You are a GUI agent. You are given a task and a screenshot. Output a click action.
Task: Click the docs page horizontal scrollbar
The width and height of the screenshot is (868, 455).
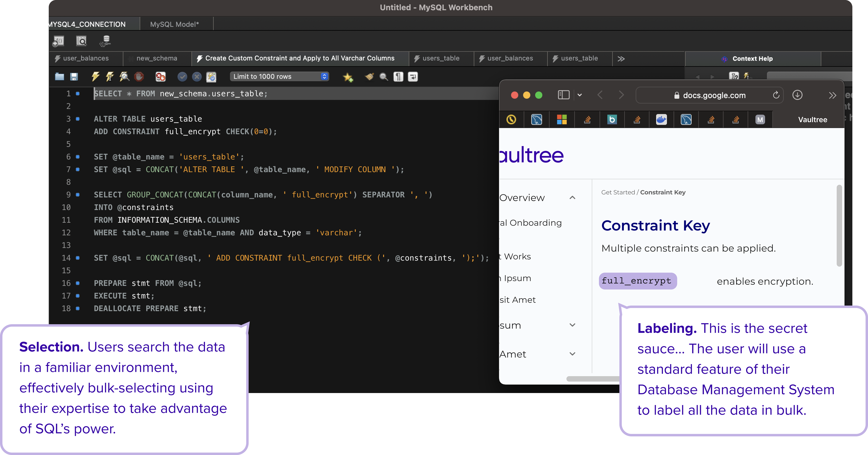click(x=593, y=379)
